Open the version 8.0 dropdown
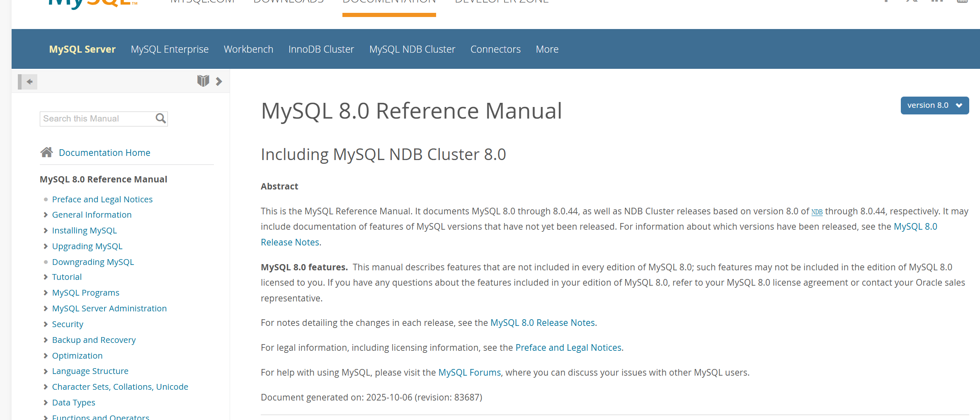 coord(934,105)
